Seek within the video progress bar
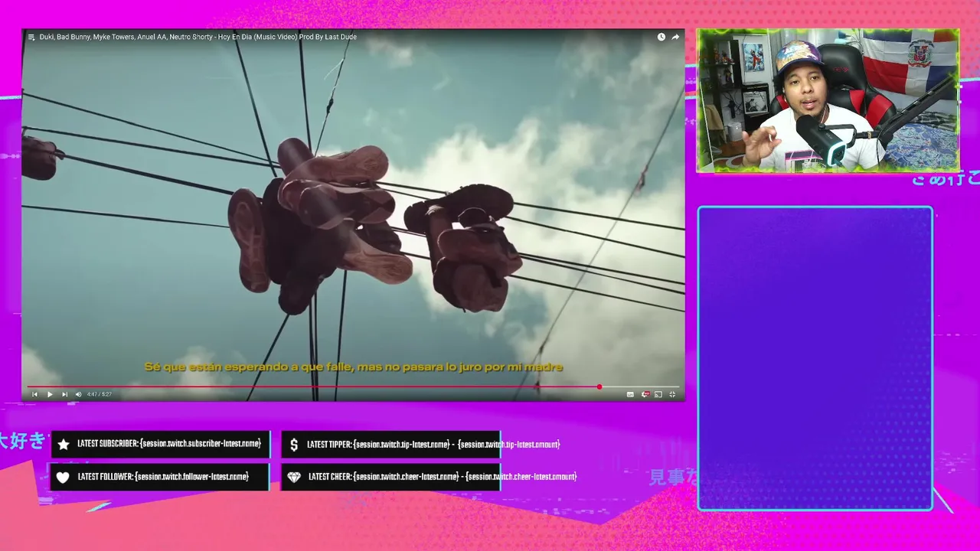This screenshot has width=980, height=551. 353,386
